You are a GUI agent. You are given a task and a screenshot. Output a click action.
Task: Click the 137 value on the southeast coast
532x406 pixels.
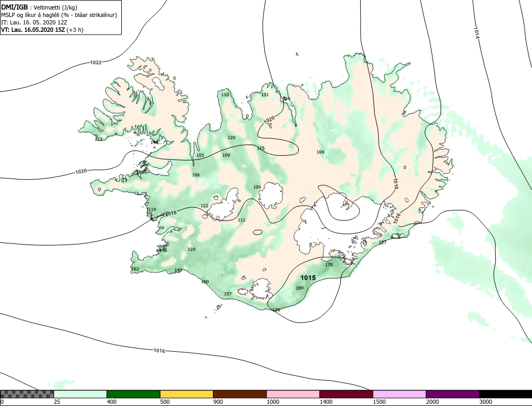pyautogui.click(x=383, y=242)
